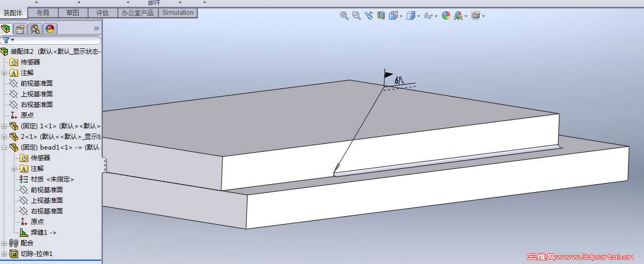The image size is (644, 264).
Task: Open Hide/Show Items dropdown arrow
Action: tap(436, 16)
